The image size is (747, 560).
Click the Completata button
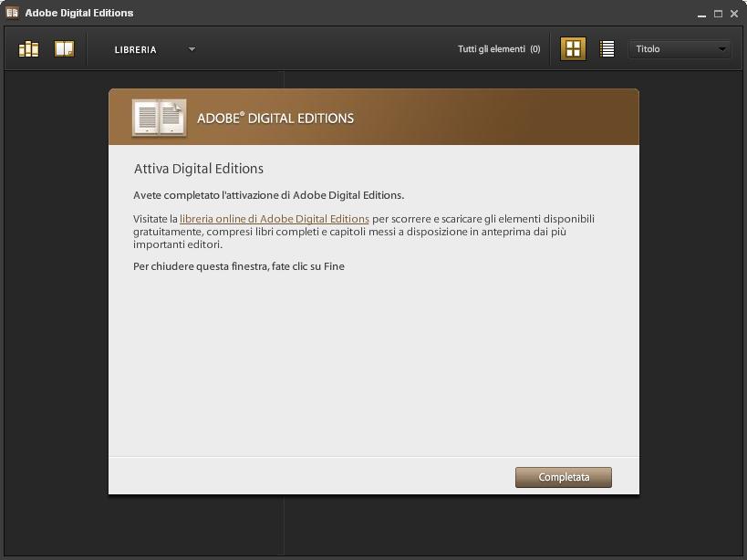click(564, 477)
